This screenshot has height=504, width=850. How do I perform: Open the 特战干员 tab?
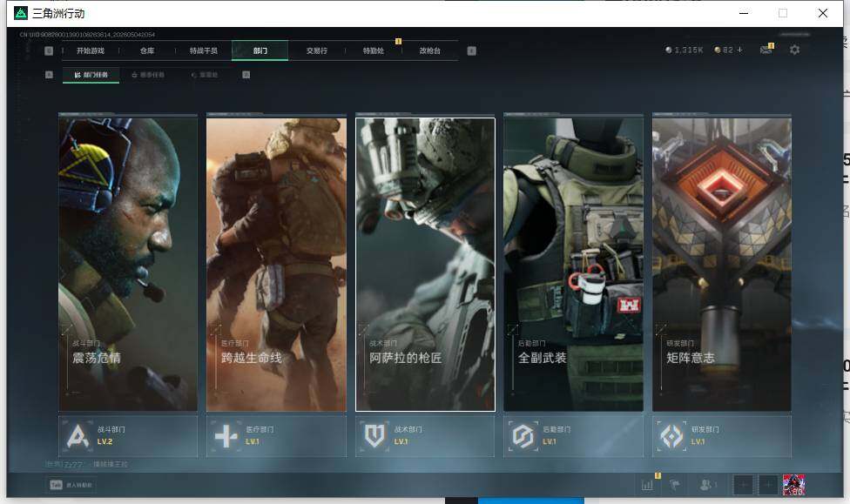point(203,50)
